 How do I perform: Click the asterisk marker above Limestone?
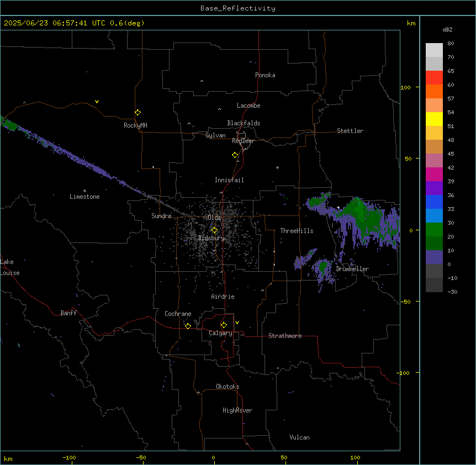pos(84,191)
